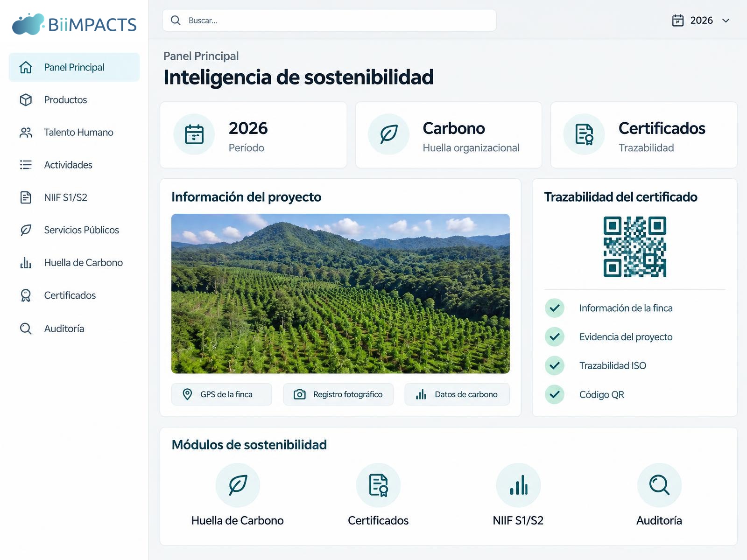This screenshot has height=560, width=747.
Task: Click the search magnifier icon in the Buscar field
Action: click(x=176, y=20)
